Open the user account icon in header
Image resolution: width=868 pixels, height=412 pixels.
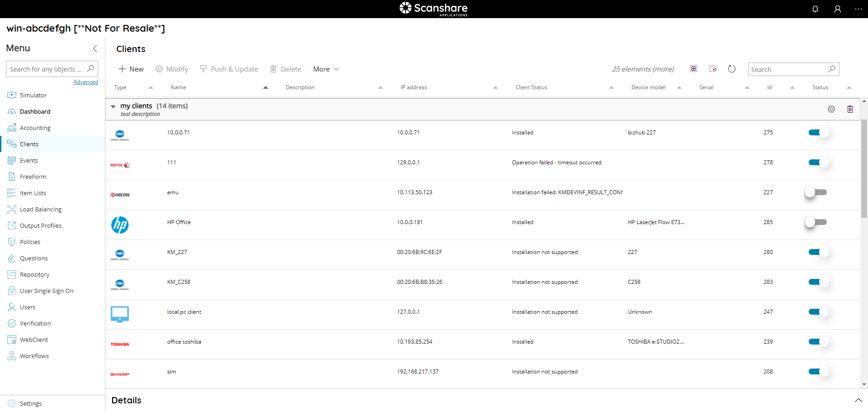[838, 9]
